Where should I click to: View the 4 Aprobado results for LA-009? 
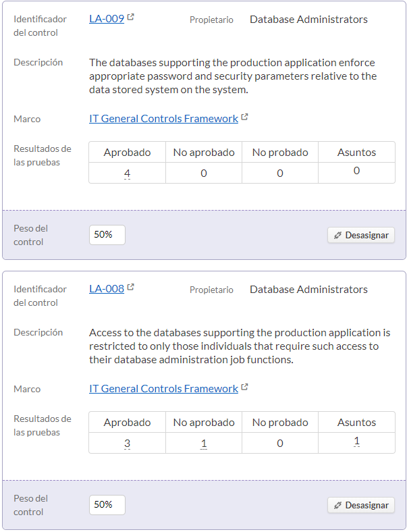tap(127, 174)
